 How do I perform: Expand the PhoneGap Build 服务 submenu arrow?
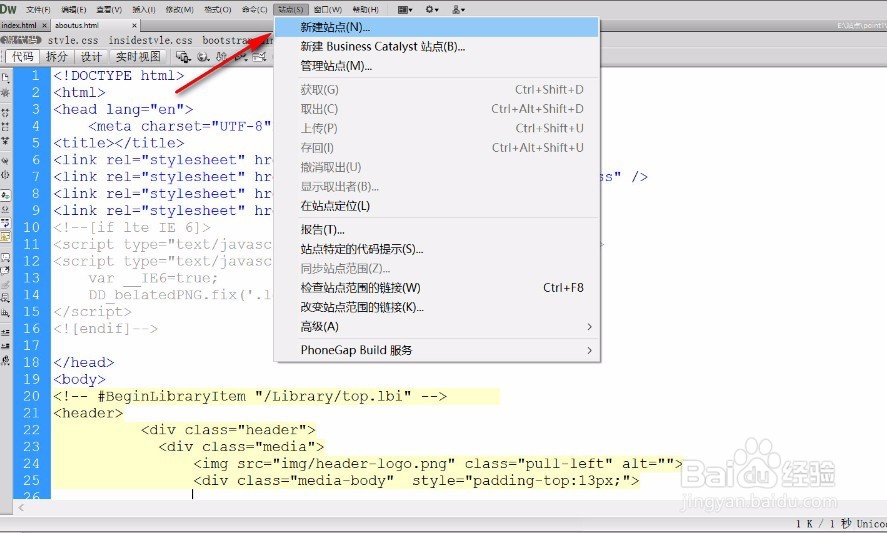coord(589,350)
